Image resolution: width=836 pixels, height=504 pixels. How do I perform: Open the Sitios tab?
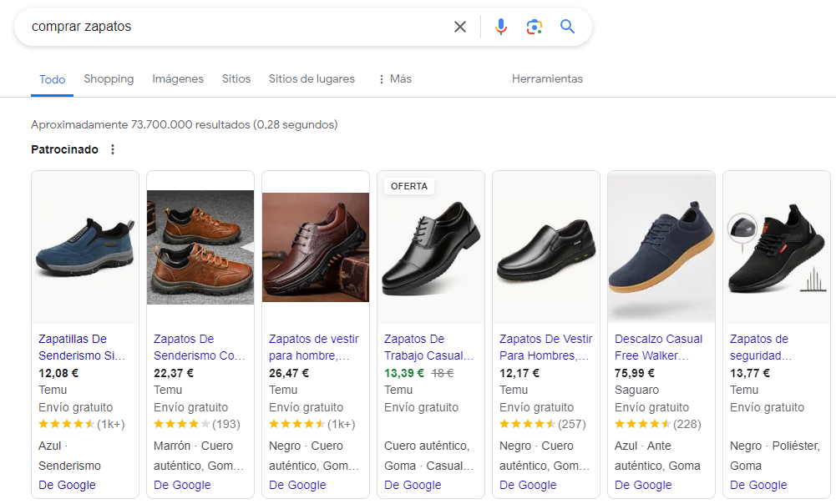pos(236,79)
